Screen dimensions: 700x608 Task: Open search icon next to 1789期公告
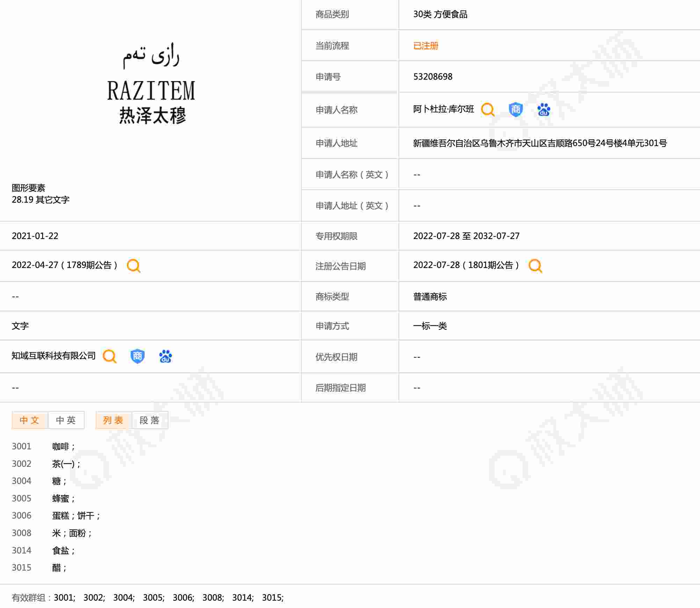point(133,266)
